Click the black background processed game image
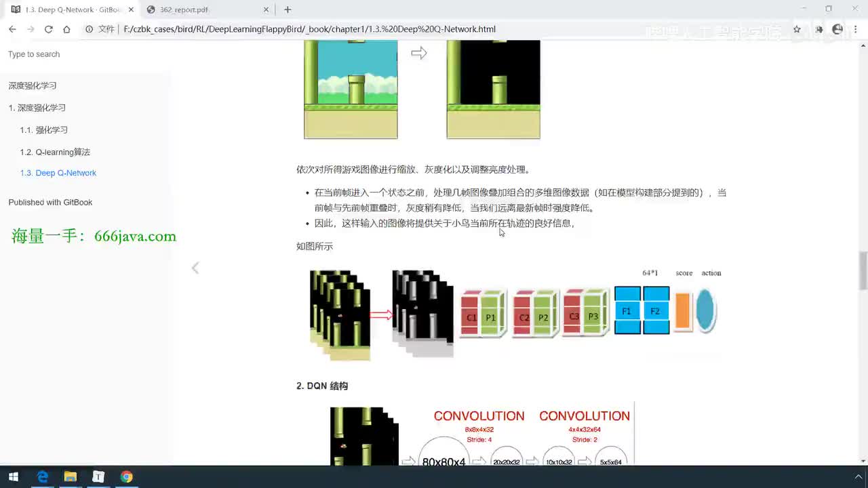868x488 pixels. (x=493, y=89)
